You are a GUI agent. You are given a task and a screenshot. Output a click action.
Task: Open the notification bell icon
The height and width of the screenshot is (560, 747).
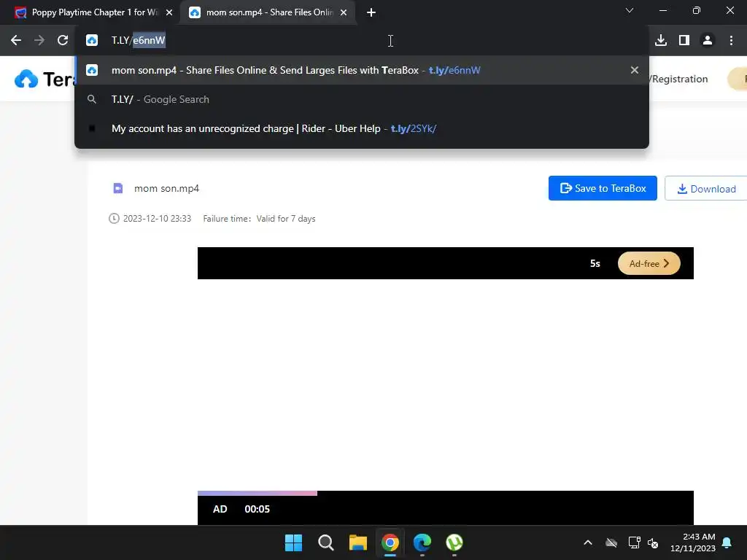click(x=727, y=542)
